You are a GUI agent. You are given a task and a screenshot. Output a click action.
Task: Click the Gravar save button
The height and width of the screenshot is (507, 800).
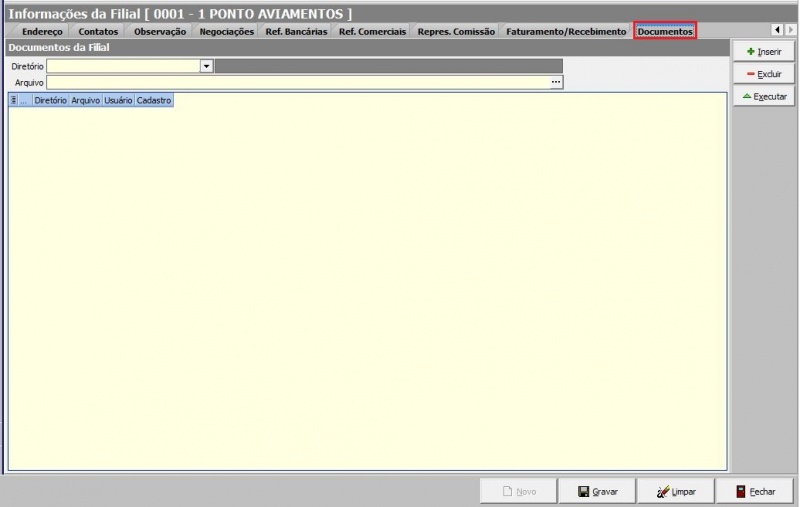[597, 492]
